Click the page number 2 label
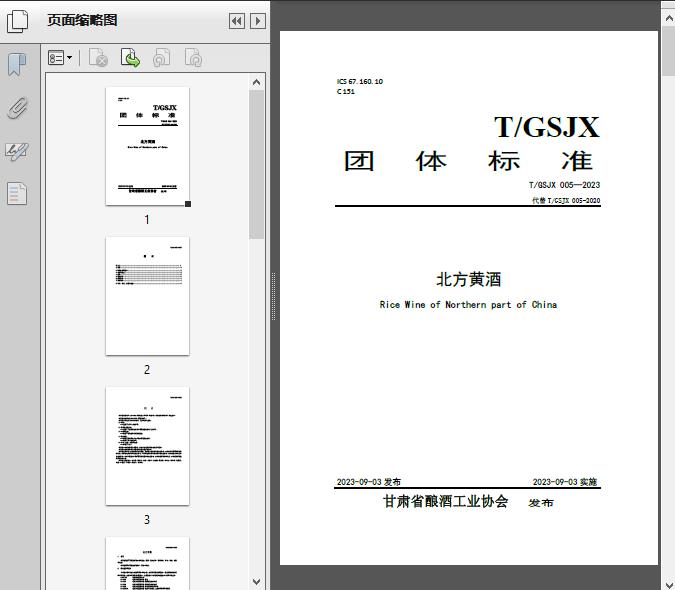This screenshot has height=590, width=675. pyautogui.click(x=147, y=369)
